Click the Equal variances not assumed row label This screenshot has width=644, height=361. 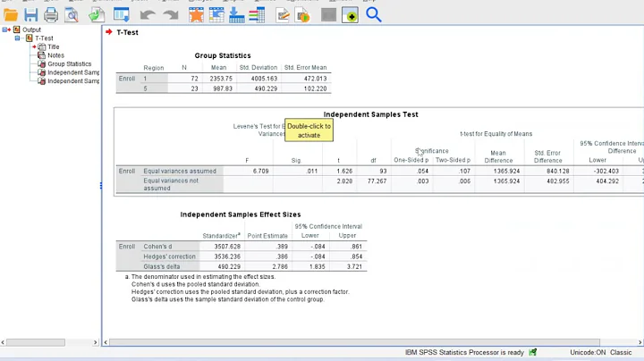coord(171,184)
